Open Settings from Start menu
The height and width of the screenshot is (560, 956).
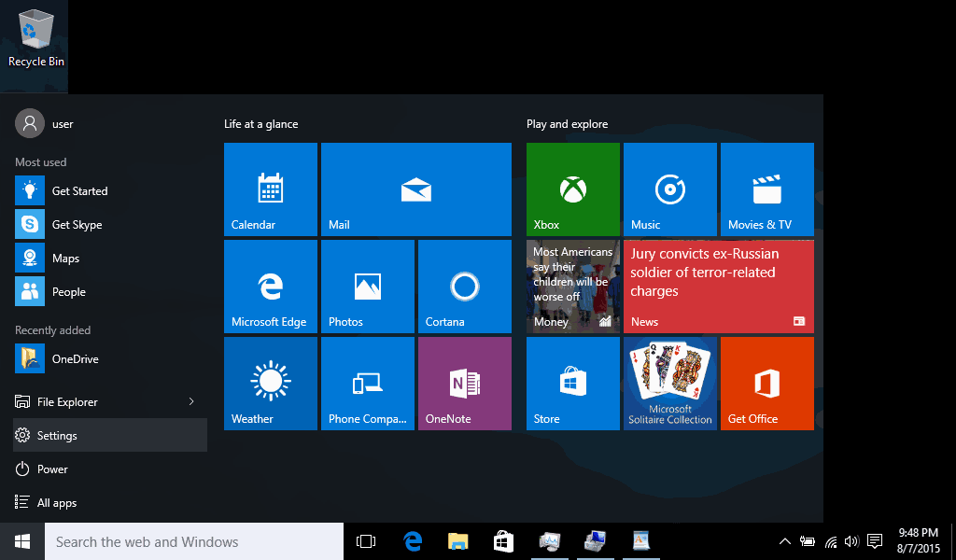pyautogui.click(x=110, y=435)
